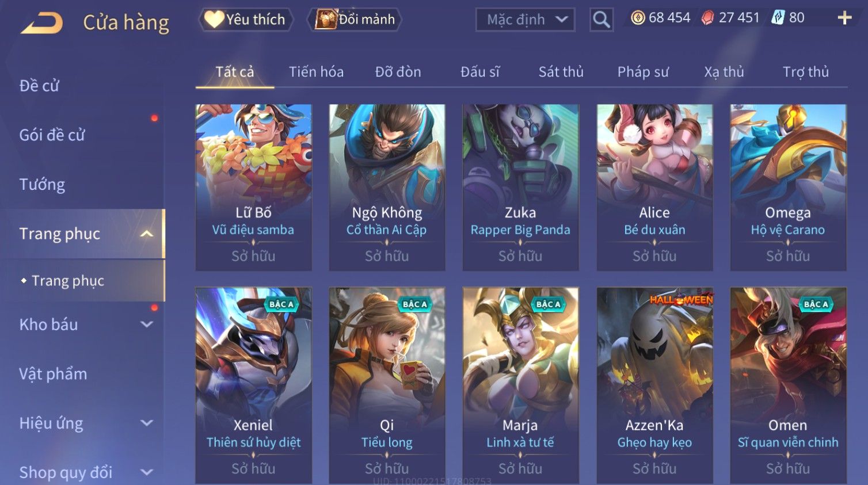
Task: Expand the Kho báu sidebar section
Action: click(x=147, y=324)
